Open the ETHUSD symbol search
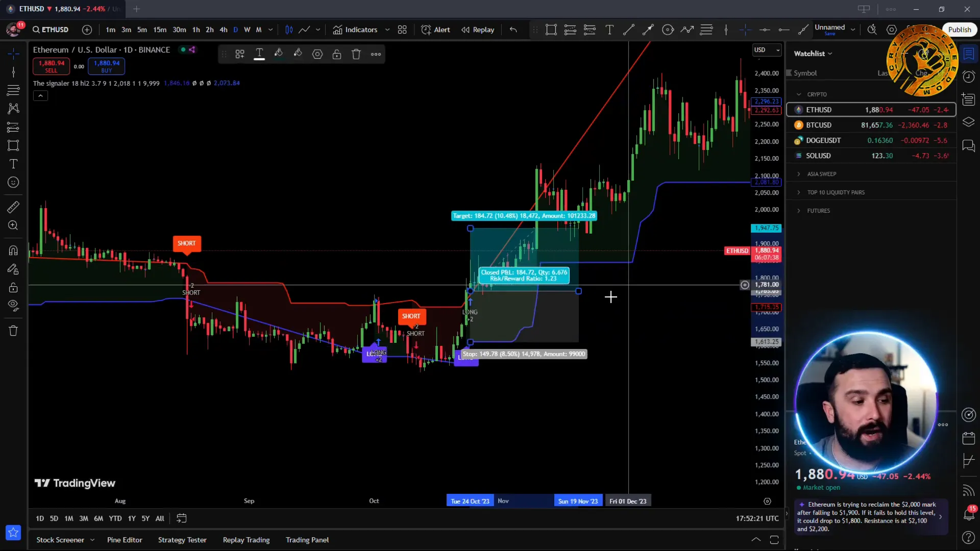This screenshot has height=551, width=980. click(51, 30)
